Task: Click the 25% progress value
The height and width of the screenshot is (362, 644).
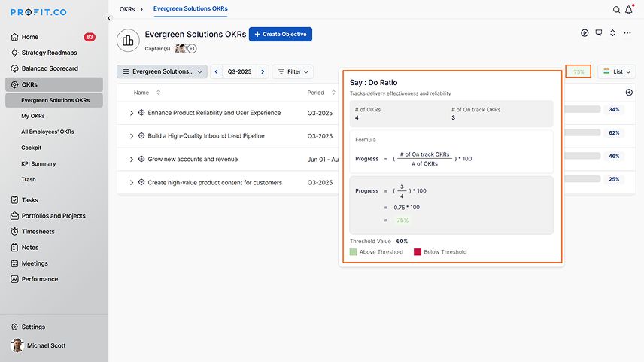Action: 614,180
